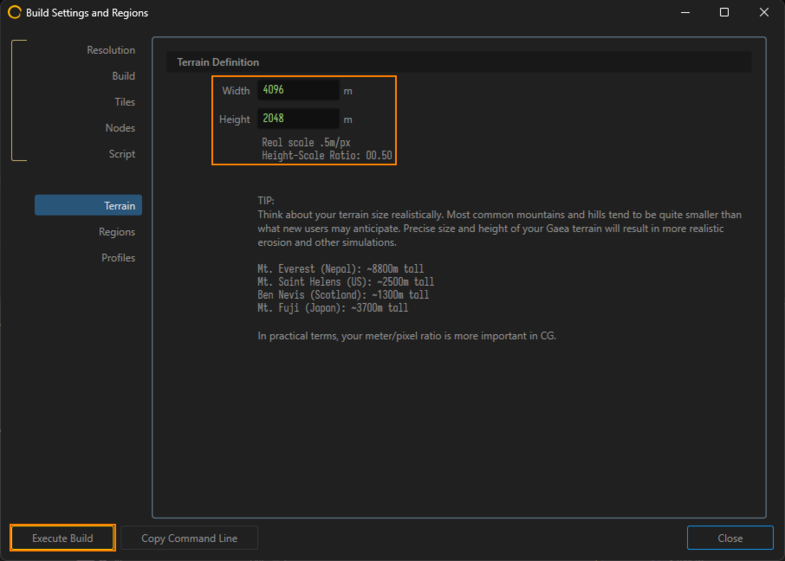Click the 'Ben Nevis (Scotland)' line
Screen dimensions: 785x561
[x=343, y=295]
